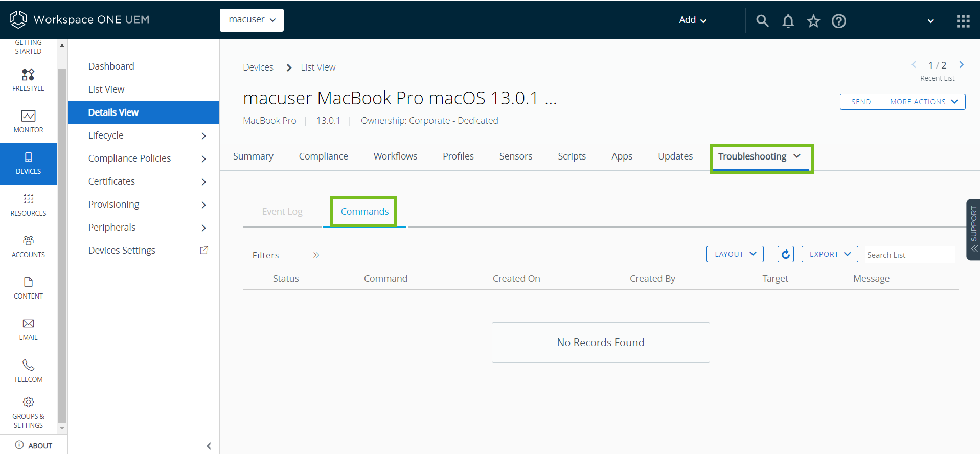Click the Send button
Image resolution: width=980 pixels, height=454 pixels.
[x=860, y=102]
